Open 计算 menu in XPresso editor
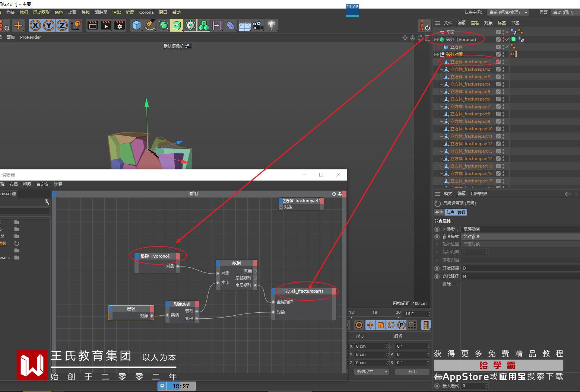580x392 pixels. pyautogui.click(x=58, y=184)
